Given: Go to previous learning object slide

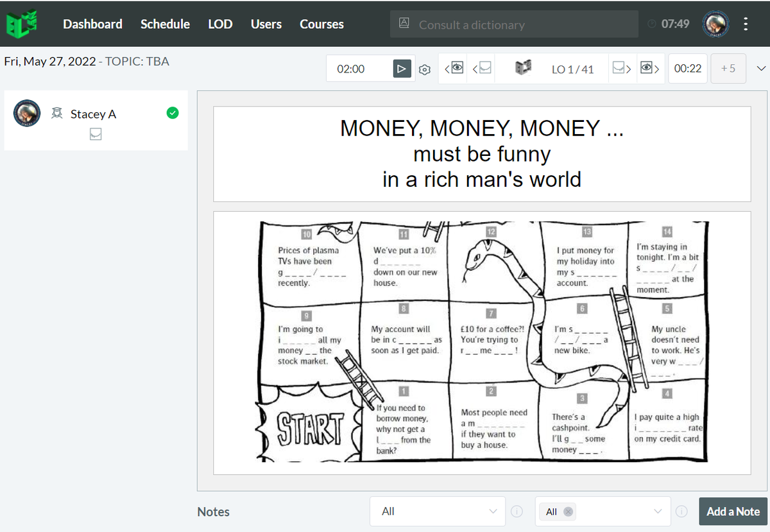Looking at the screenshot, I should coord(482,68).
